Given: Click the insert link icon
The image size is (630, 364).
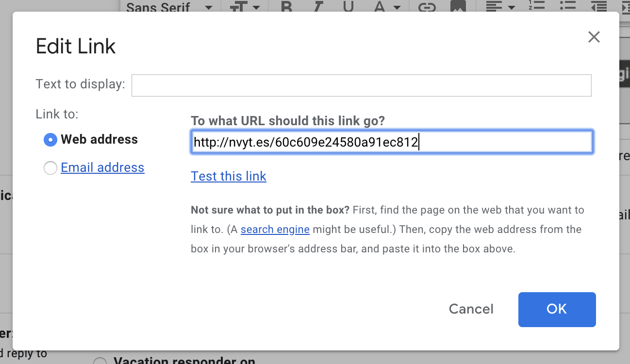Looking at the screenshot, I should click(x=427, y=7).
